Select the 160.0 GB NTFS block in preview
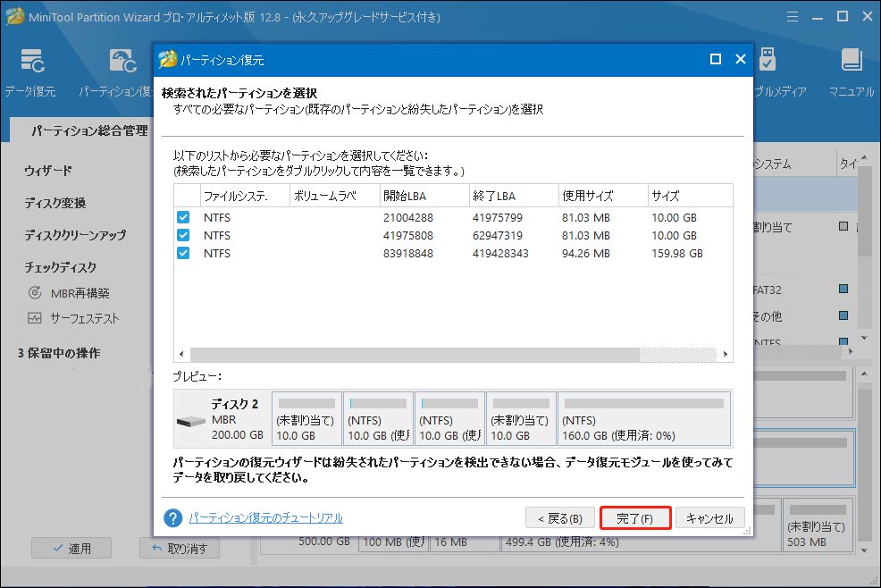The width and height of the screenshot is (881, 588). coord(644,419)
